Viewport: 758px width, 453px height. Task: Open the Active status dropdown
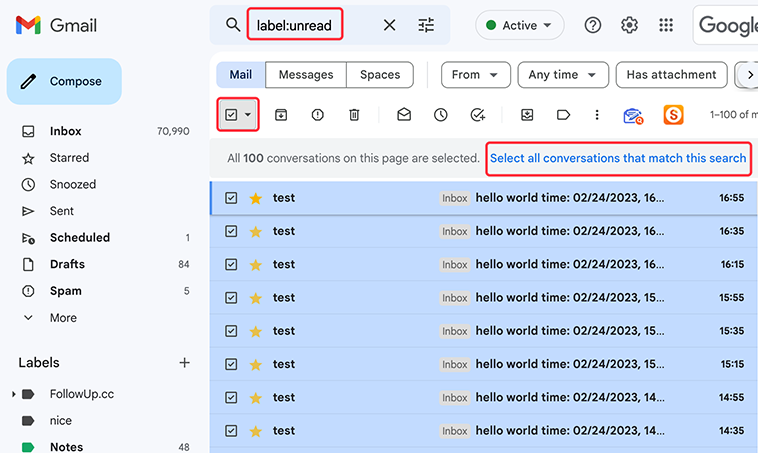coord(520,25)
